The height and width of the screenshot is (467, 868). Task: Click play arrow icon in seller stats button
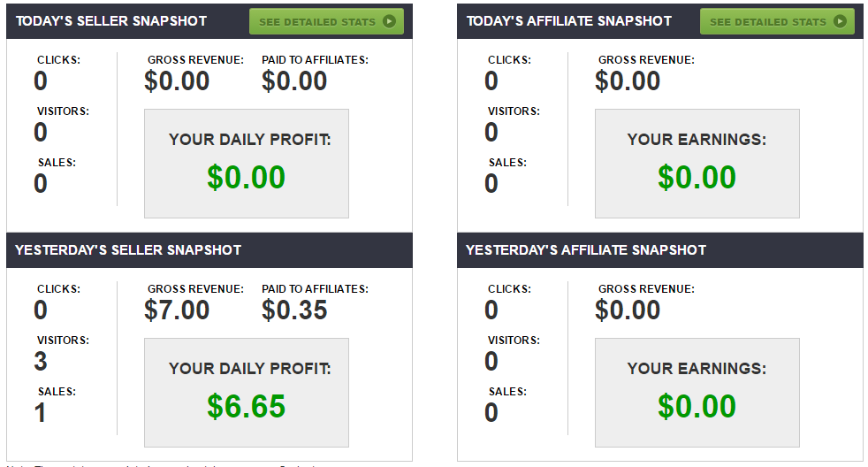pos(389,21)
